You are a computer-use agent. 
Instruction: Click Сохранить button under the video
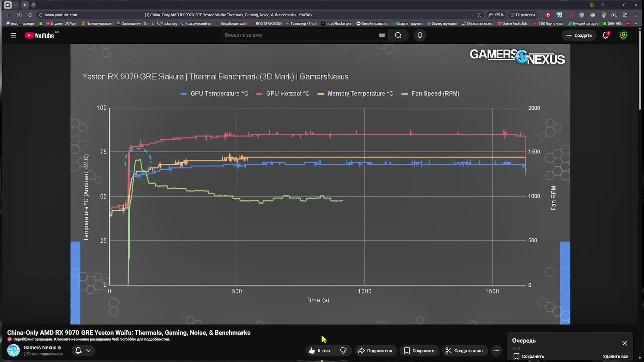tap(419, 351)
